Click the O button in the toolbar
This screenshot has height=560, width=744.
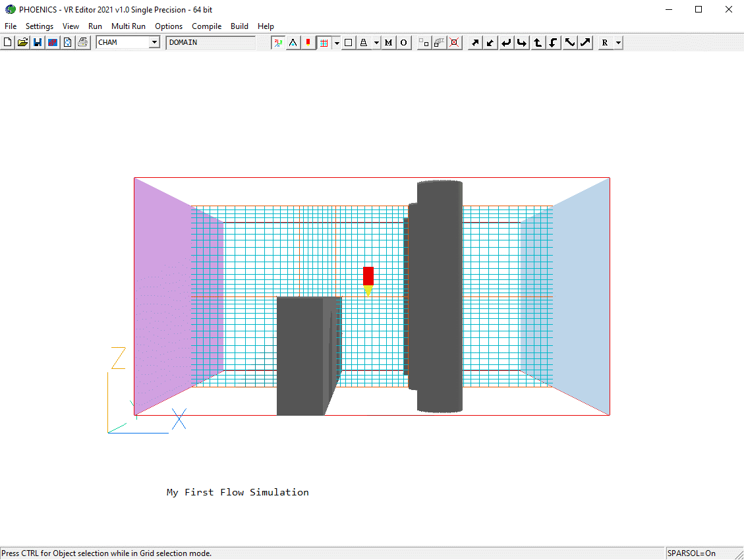click(403, 43)
